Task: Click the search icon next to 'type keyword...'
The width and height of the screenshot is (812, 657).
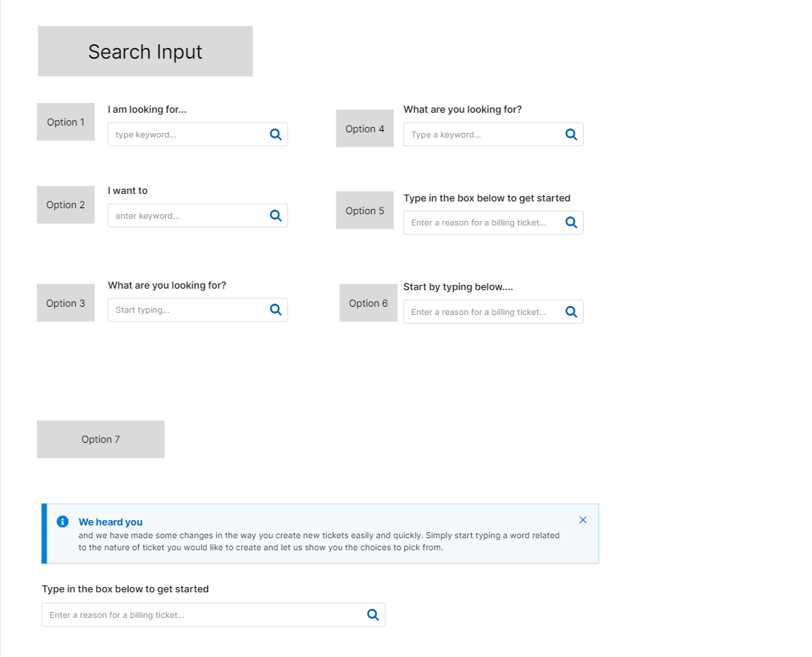Action: (276, 134)
